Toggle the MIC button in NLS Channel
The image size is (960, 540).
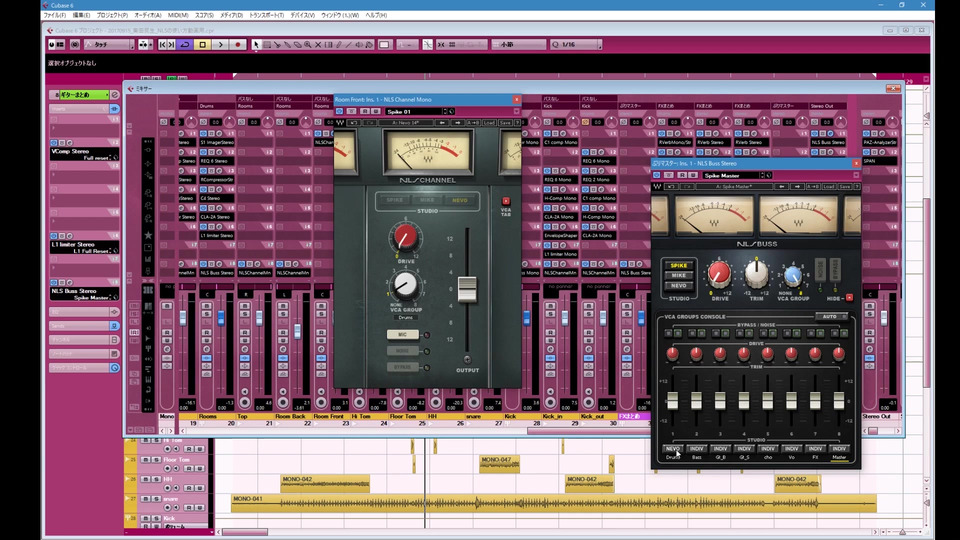(x=402, y=334)
